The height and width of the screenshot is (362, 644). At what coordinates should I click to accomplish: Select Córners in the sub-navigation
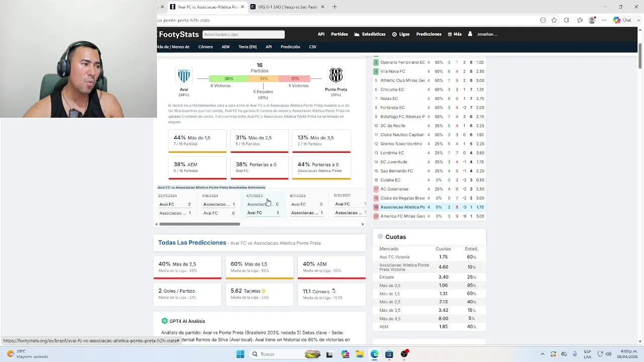205,47
